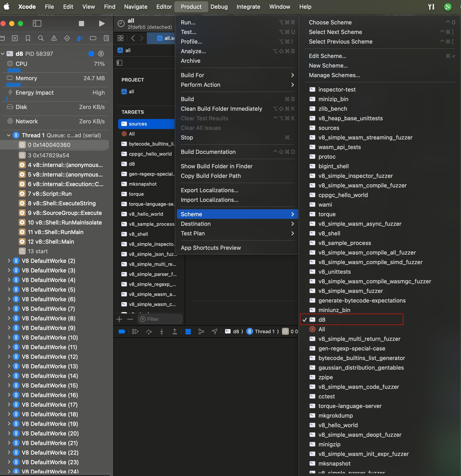Screen dimensions: 461x476
Task: Toggle the navigator sidebar icon
Action: point(37,23)
